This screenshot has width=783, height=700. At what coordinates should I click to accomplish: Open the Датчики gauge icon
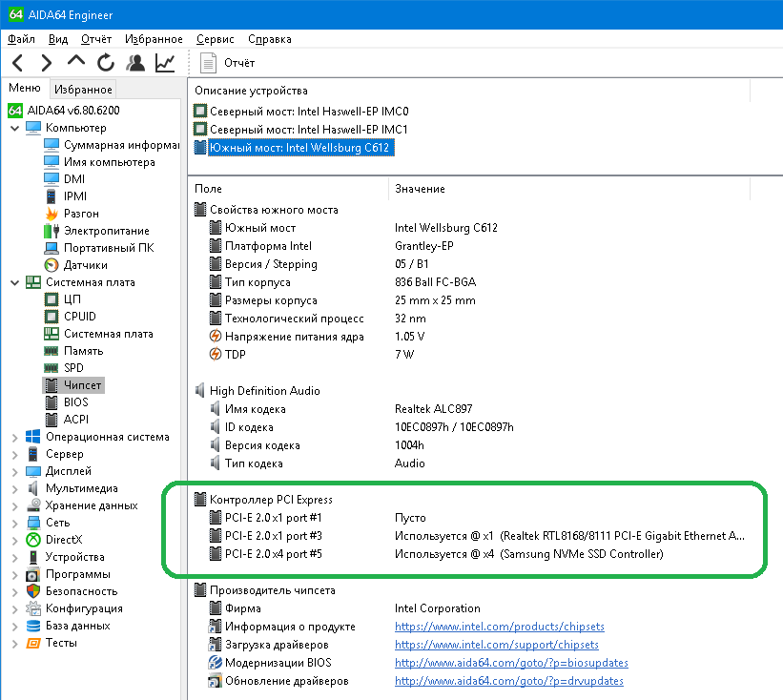51,265
